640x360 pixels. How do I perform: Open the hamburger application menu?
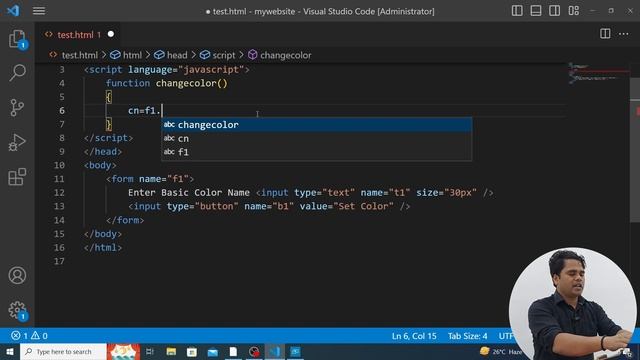point(39,11)
